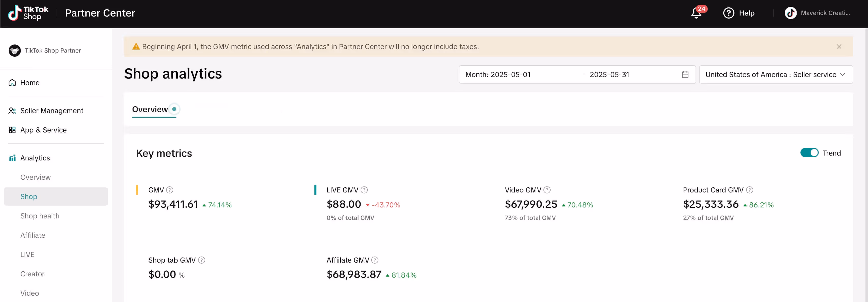
Task: Dismiss the GMV taxes warning banner
Action: tap(839, 47)
